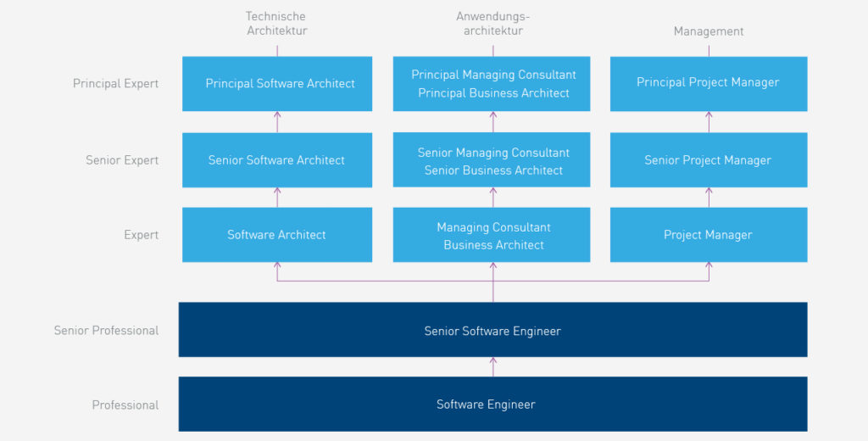Image resolution: width=868 pixels, height=441 pixels.
Task: Click the Principal Software Architect box
Action: 277,83
